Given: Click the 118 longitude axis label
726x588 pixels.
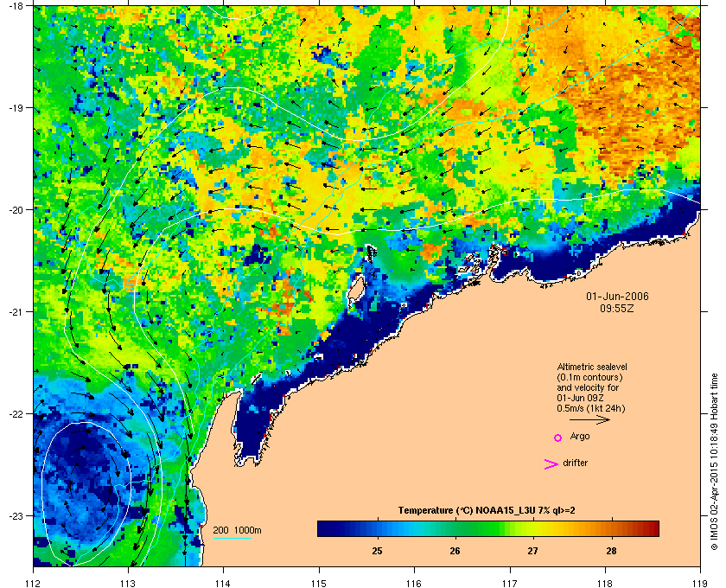Looking at the screenshot, I should [605, 584].
